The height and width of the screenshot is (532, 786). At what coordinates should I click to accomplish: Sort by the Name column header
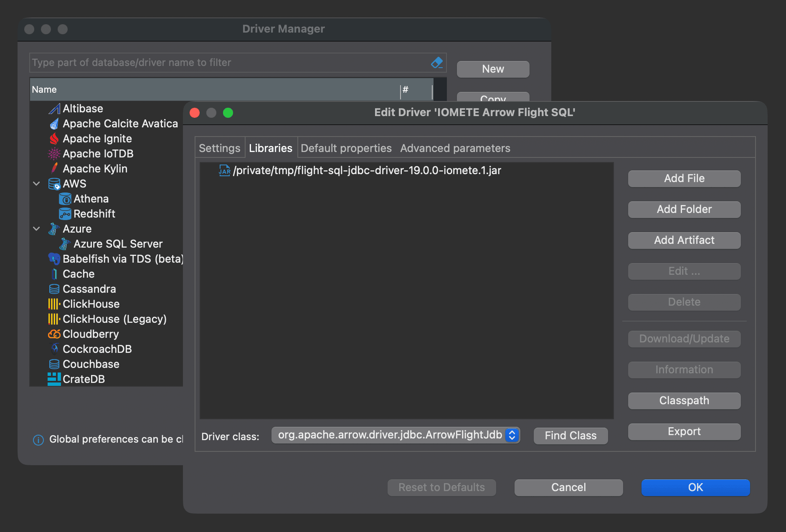click(x=215, y=89)
